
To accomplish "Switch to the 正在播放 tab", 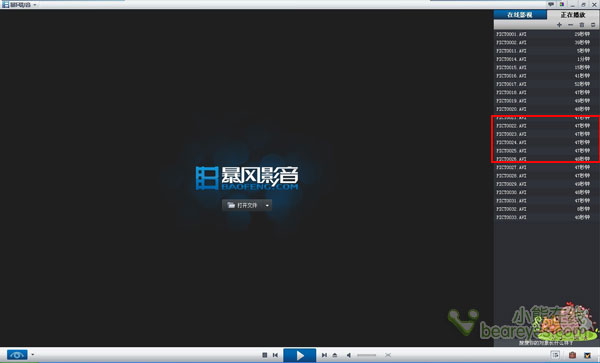I will [x=573, y=15].
